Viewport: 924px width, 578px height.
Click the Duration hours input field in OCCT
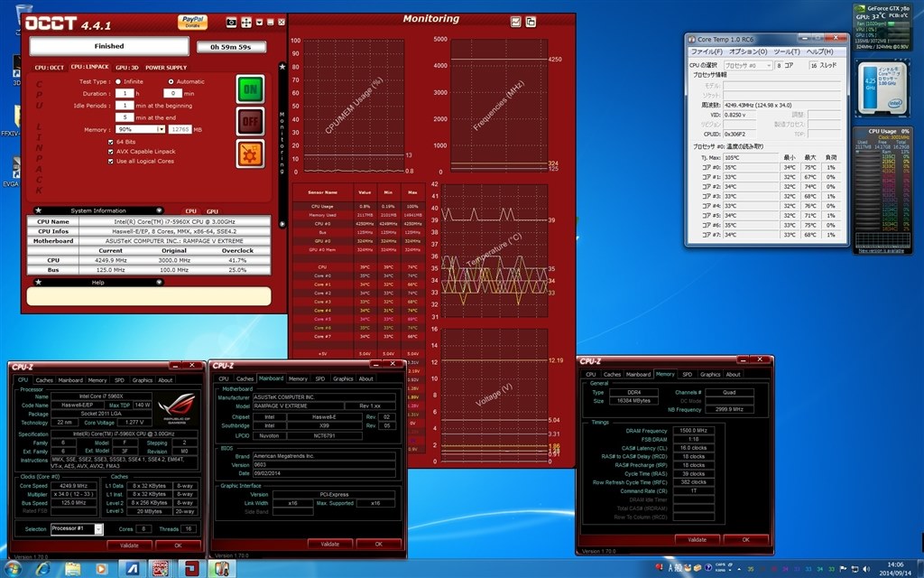tap(125, 93)
